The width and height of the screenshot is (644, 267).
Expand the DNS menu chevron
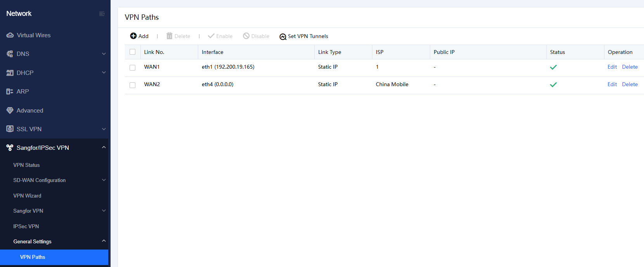click(104, 54)
